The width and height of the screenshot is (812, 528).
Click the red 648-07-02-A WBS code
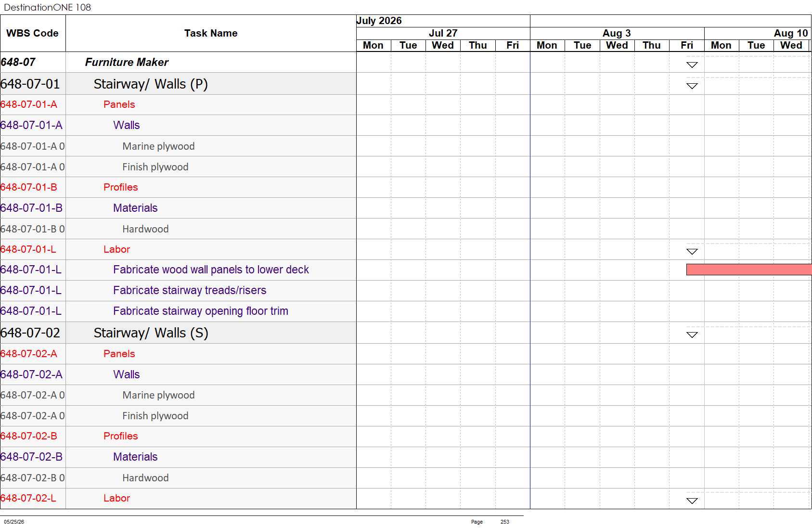pos(29,354)
